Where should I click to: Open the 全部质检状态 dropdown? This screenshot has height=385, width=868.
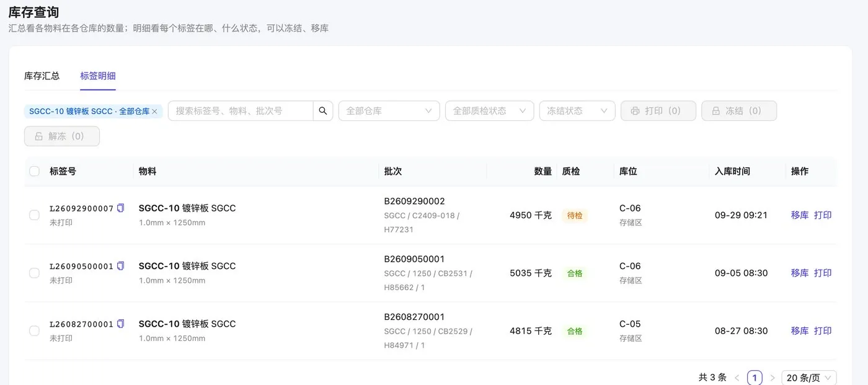pyautogui.click(x=490, y=111)
